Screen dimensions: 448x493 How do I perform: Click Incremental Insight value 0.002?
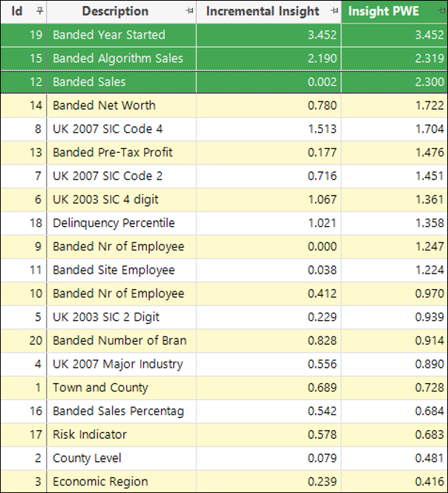tap(322, 82)
